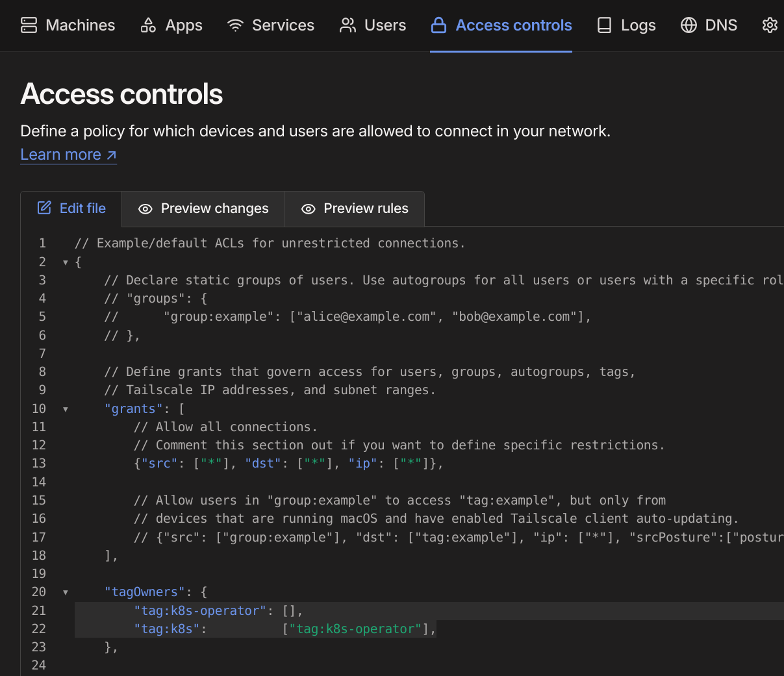Select the Edit file tab
This screenshot has width=784, height=676.
point(71,208)
